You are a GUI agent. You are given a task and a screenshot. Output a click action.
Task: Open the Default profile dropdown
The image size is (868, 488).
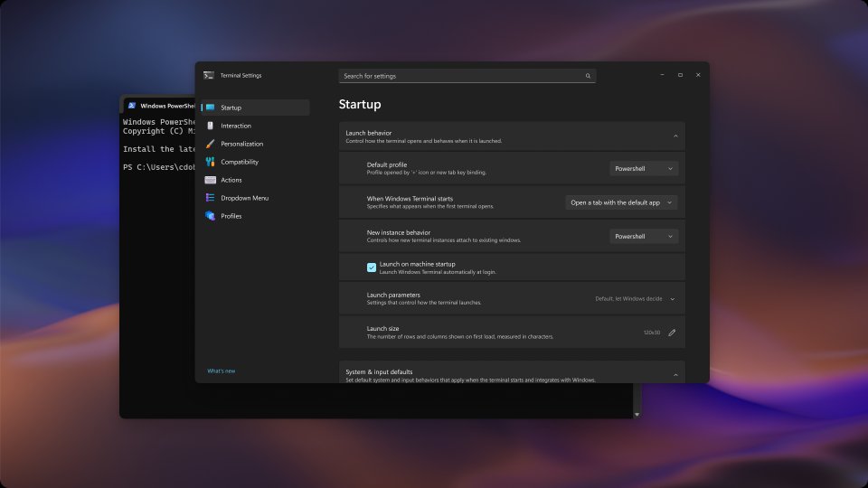(644, 169)
